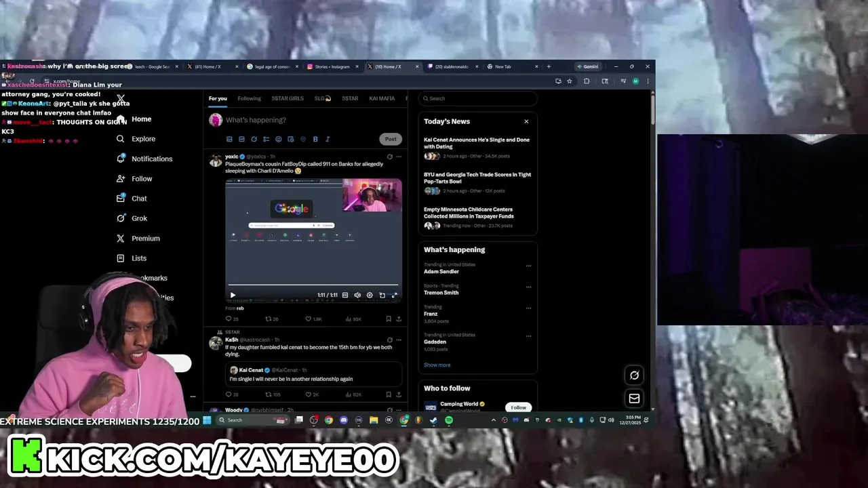Reply to yoxic's post

[229, 319]
